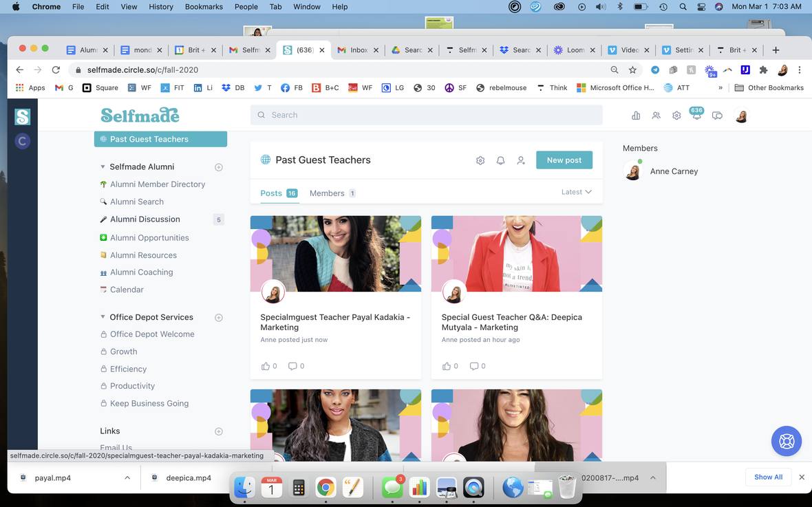Open comments on Deepica Mutyala post
The width and height of the screenshot is (812, 507).
[474, 366]
